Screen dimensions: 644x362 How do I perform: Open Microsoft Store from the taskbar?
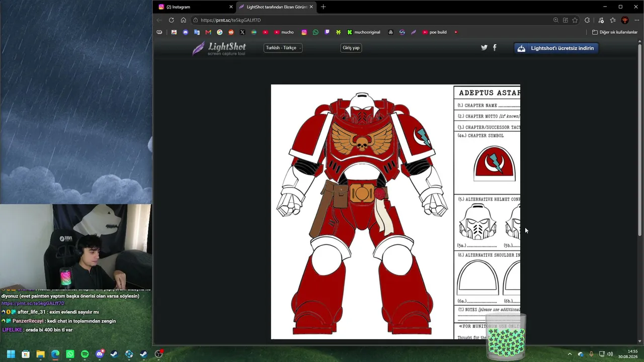pyautogui.click(x=26, y=354)
